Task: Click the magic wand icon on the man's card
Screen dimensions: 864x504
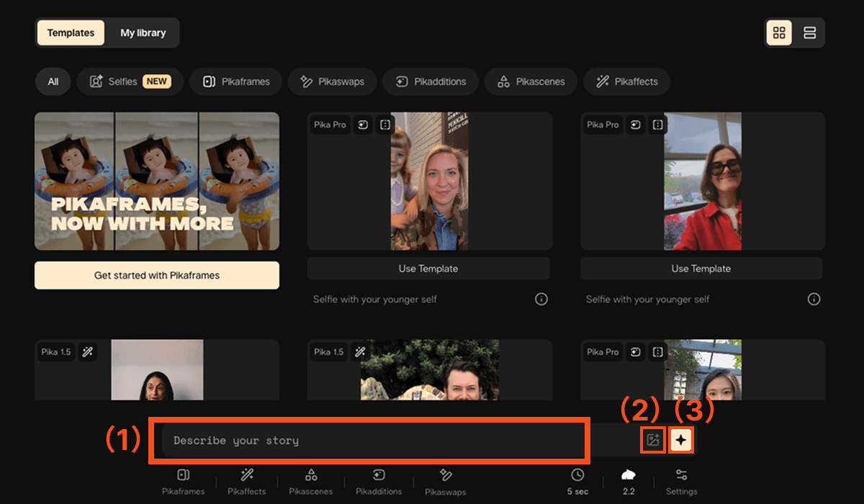Action: [x=361, y=352]
